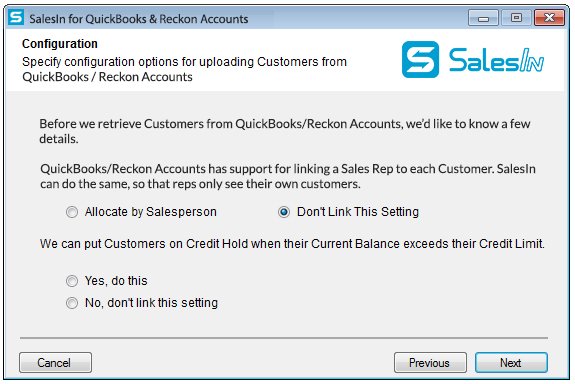
Task: Click the Cancel button
Action: [55, 363]
